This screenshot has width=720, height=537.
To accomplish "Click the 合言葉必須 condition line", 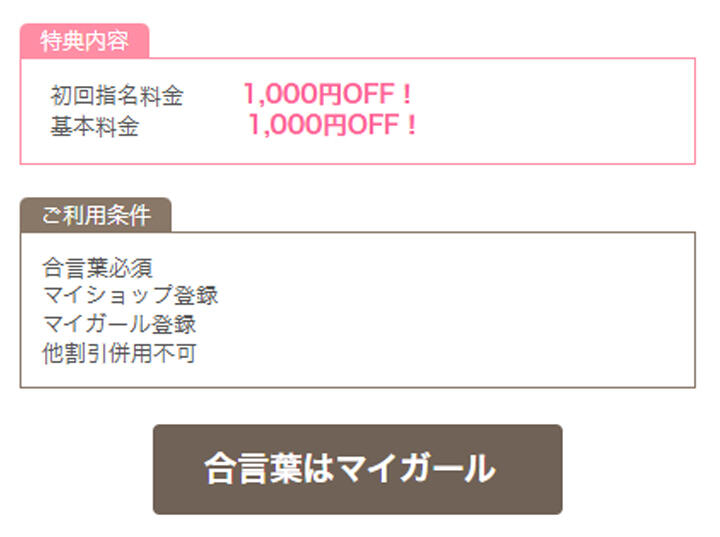I will [x=98, y=268].
